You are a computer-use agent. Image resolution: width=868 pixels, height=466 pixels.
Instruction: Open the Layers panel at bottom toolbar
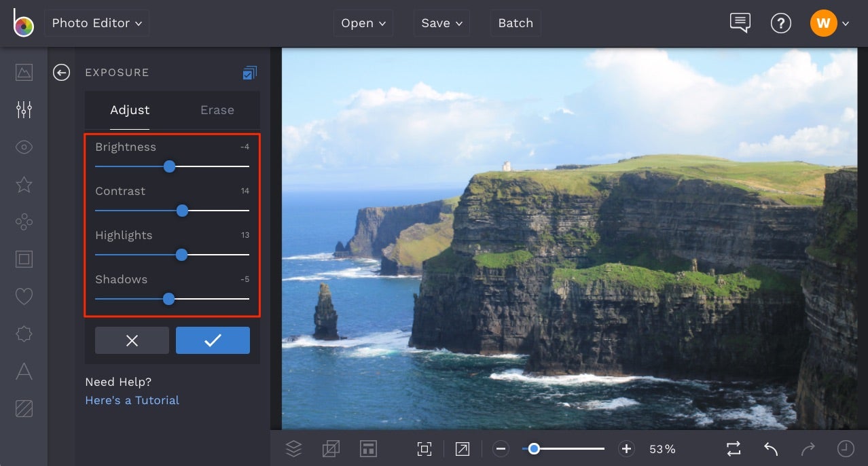293,448
